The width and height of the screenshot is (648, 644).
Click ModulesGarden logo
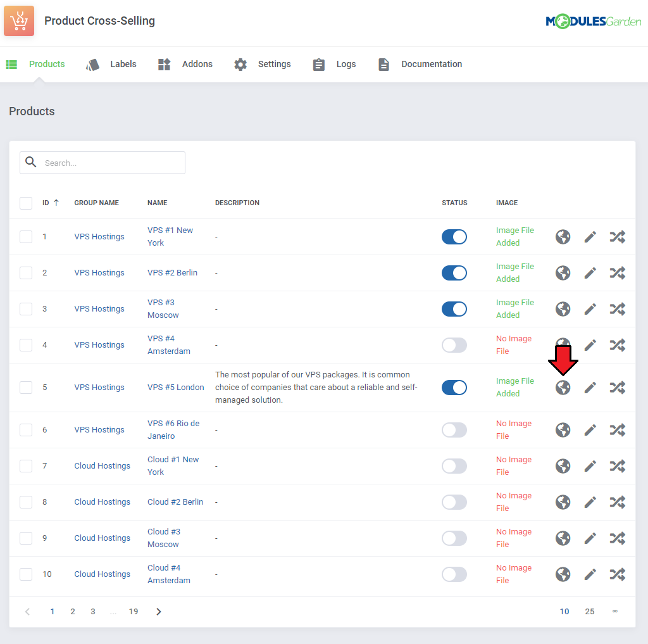pos(594,21)
